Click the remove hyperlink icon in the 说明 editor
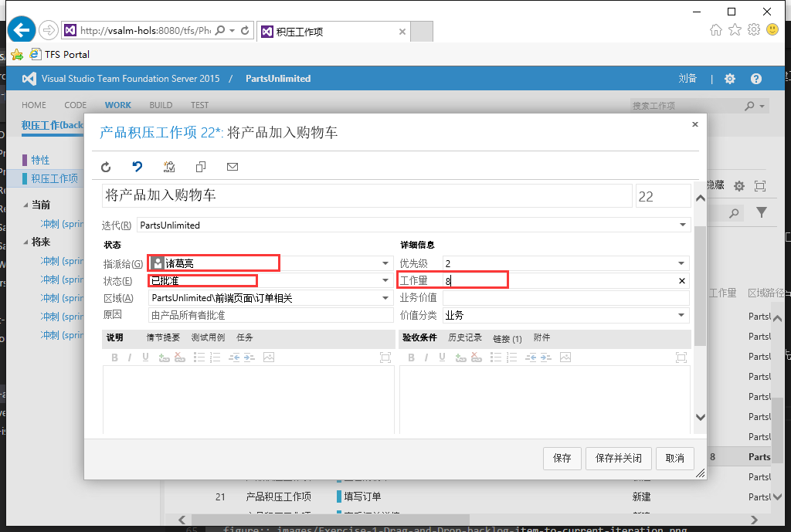The image size is (791, 532). pyautogui.click(x=180, y=357)
